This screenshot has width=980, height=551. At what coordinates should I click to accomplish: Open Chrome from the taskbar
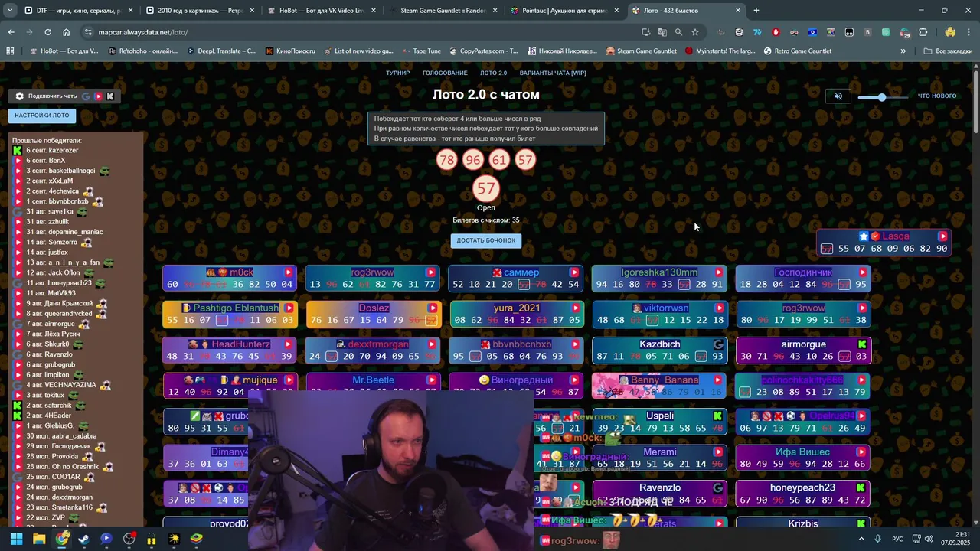62,539
